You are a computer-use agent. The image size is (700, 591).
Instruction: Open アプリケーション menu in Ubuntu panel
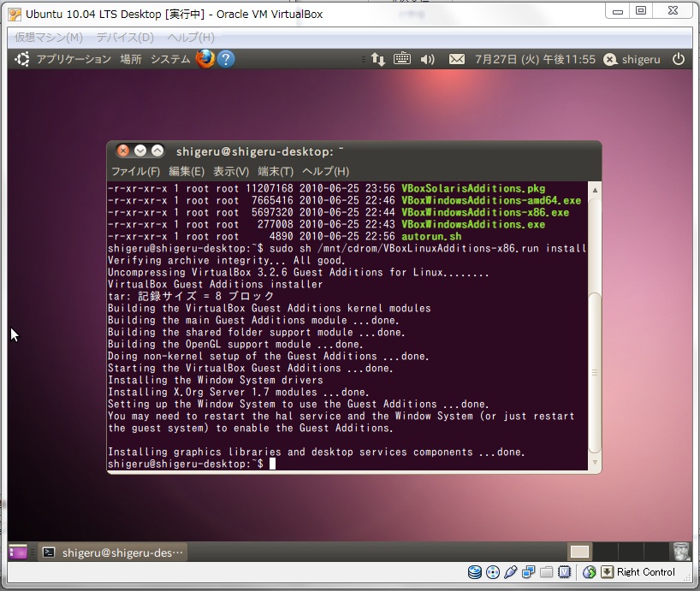(74, 59)
